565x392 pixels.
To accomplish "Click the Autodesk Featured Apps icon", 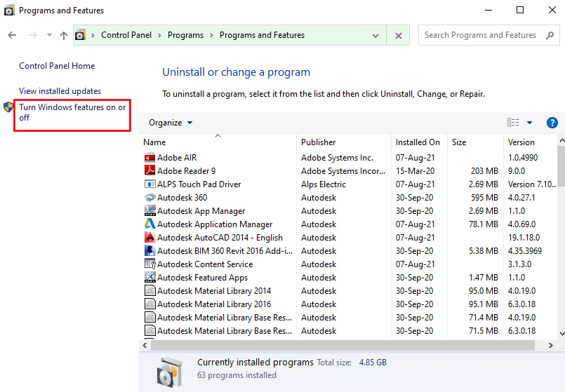I will click(150, 277).
